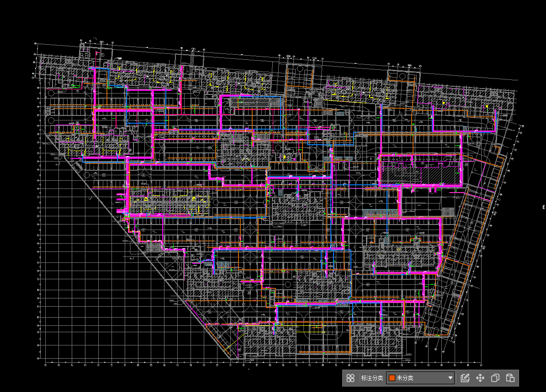Select right yellow circle symbol in left-center block
The width and height of the screenshot is (546, 392).
pos(194,199)
